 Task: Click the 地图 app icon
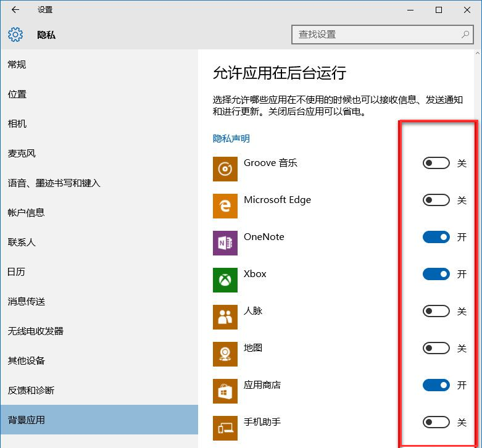pyautogui.click(x=225, y=354)
